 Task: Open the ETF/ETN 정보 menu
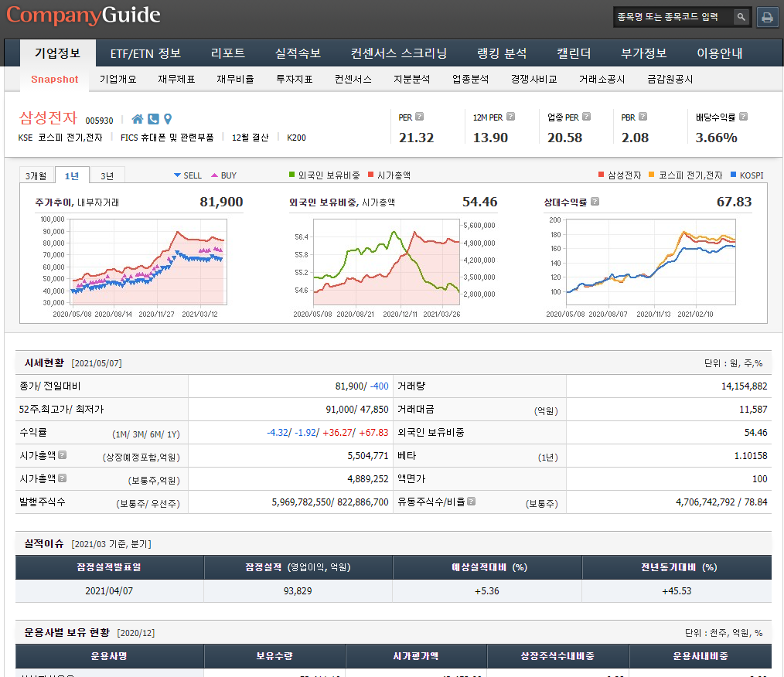click(145, 53)
